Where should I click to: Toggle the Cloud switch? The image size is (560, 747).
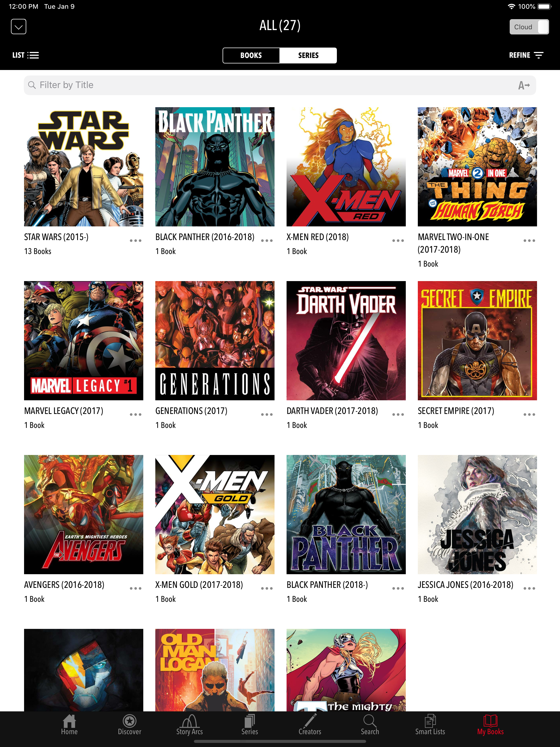pos(529,27)
